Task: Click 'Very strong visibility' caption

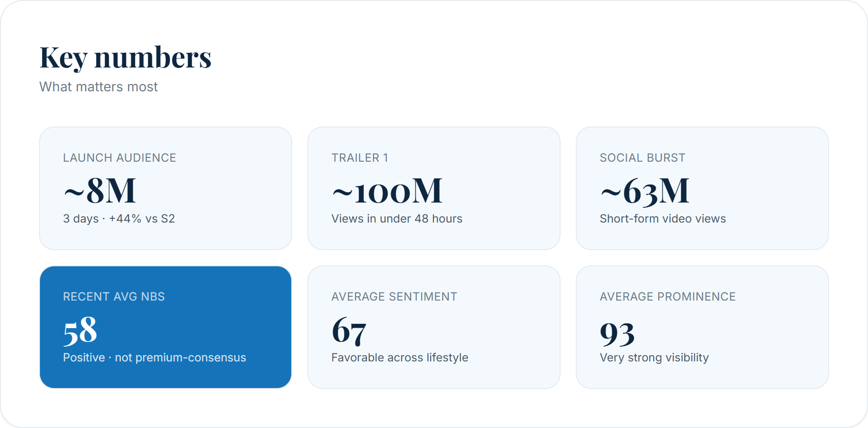Action: [x=654, y=358]
